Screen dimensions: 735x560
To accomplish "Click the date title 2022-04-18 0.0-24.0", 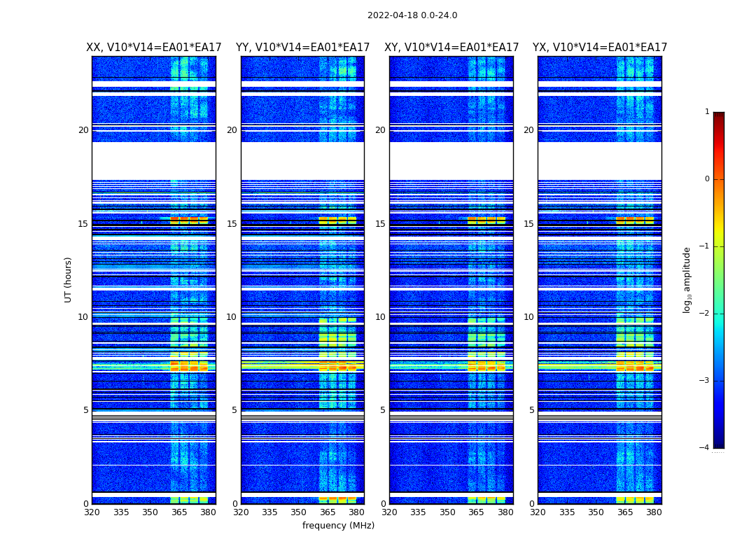I will [x=412, y=15].
